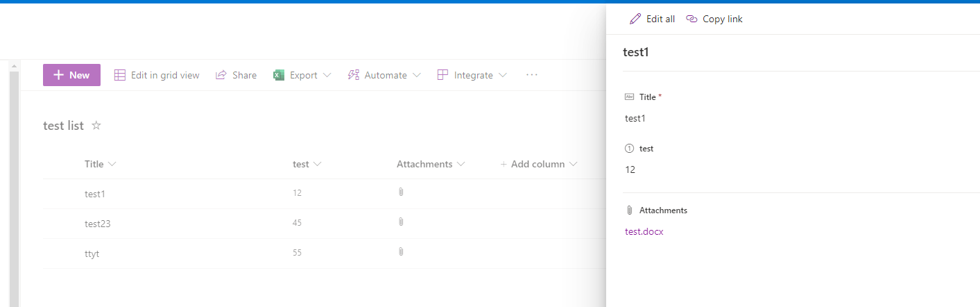Screen dimensions: 980x307
Task: Open Edit in grid view
Action: (x=157, y=75)
